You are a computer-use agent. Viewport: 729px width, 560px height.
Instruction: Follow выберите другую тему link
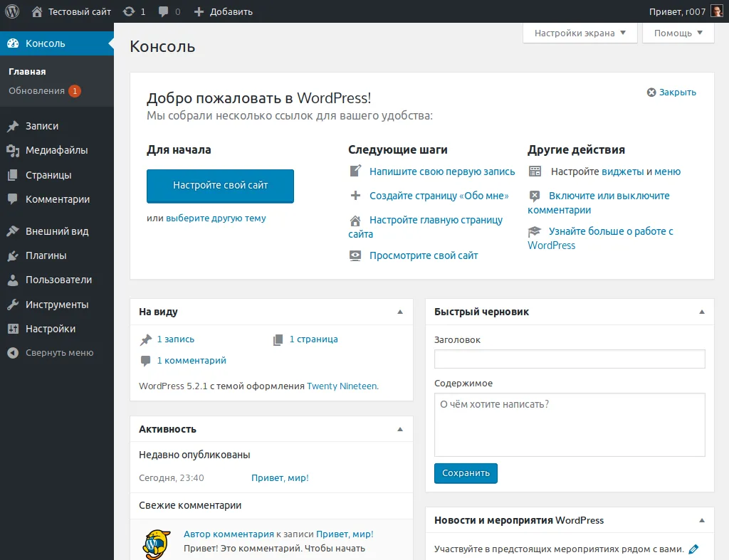(216, 218)
